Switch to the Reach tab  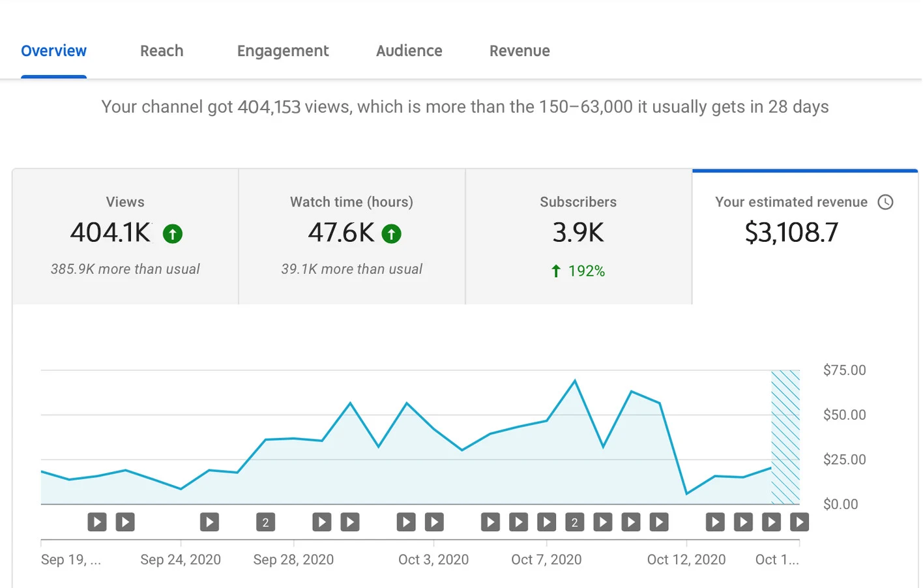[162, 51]
